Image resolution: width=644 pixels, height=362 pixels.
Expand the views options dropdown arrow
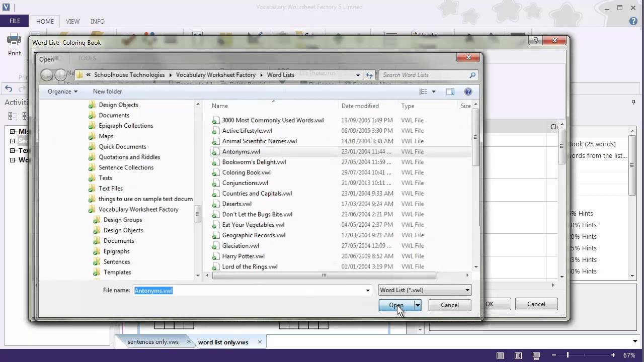click(434, 92)
